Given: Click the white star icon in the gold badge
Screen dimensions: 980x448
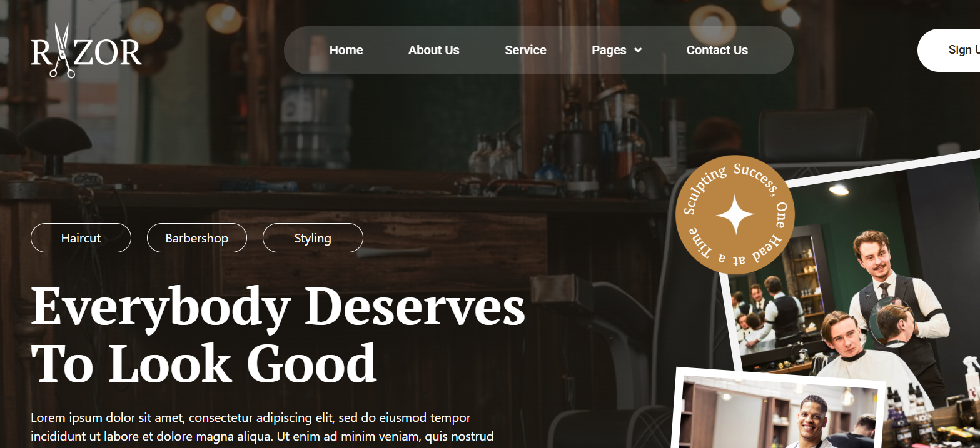Looking at the screenshot, I should click(x=735, y=215).
